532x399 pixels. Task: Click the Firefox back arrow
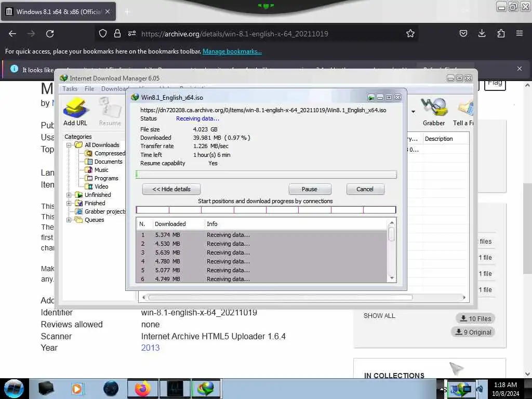coord(12,34)
